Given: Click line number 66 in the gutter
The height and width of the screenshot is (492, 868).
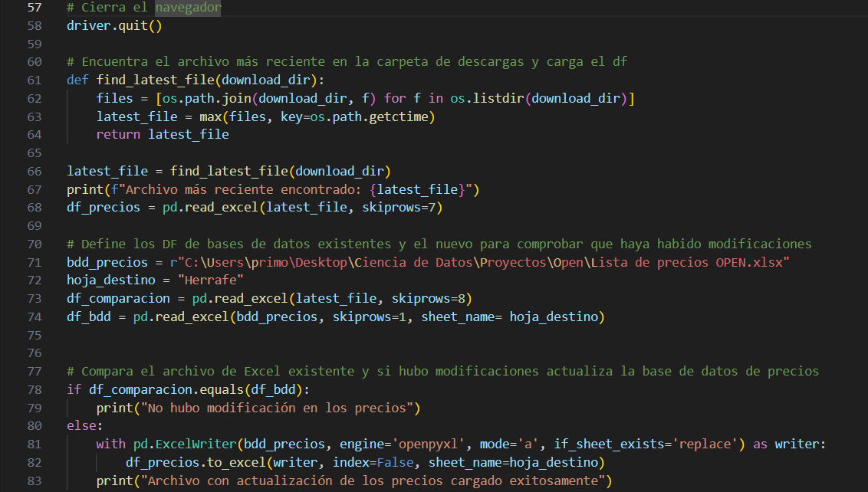Looking at the screenshot, I should pos(35,172).
